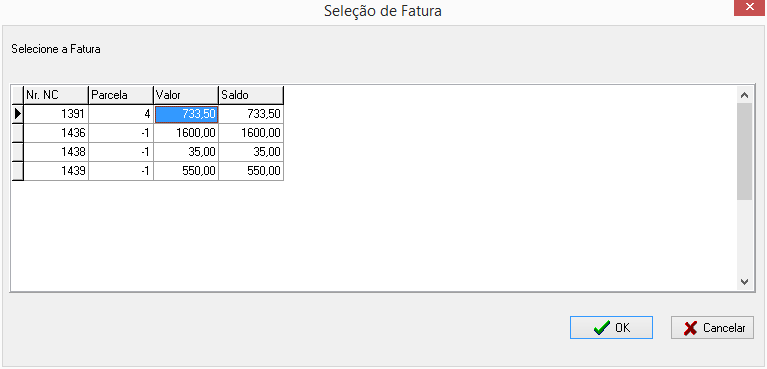This screenshot has width=767, height=369.
Task: Select row selector for invoice 1438
Action: [x=18, y=152]
